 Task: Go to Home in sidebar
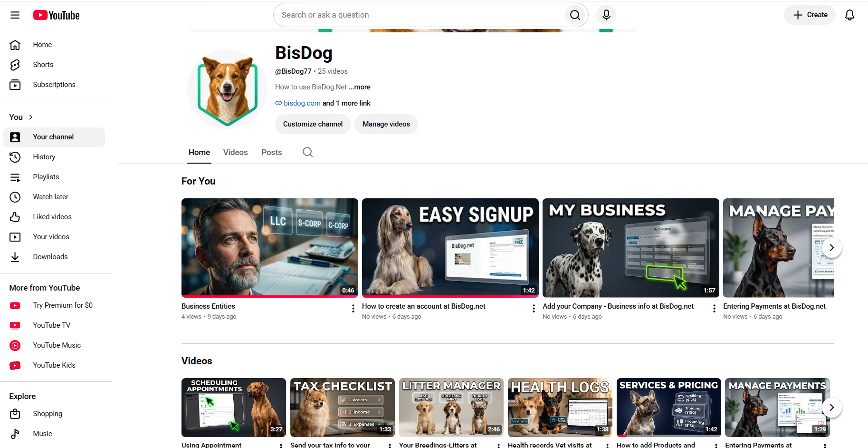[54, 45]
